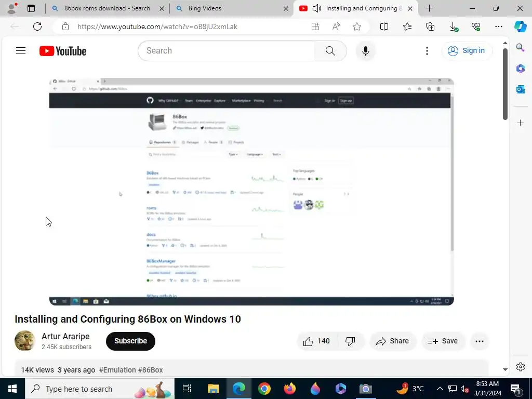Start voice search with microphone icon
Screen dimensions: 532x399
(x=365, y=51)
